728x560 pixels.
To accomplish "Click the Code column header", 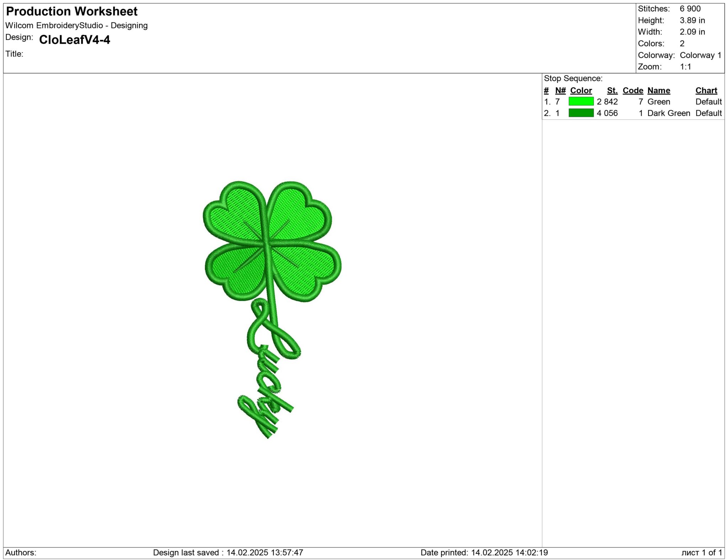I will click(x=633, y=91).
